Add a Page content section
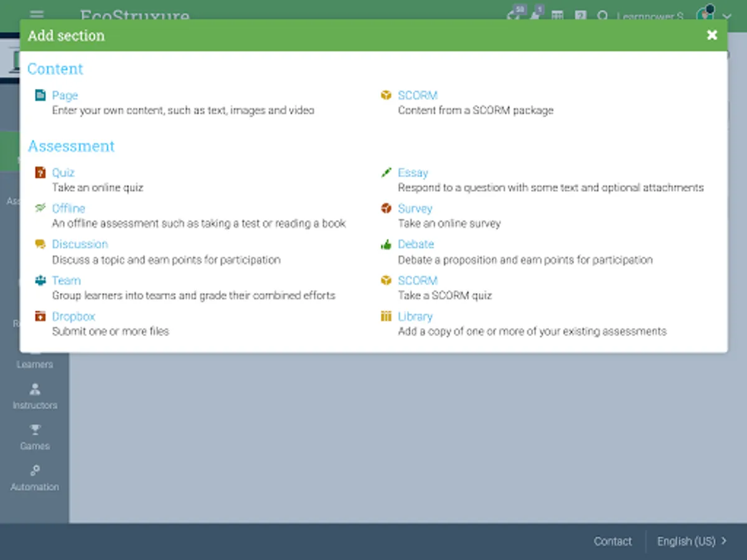 tap(65, 95)
